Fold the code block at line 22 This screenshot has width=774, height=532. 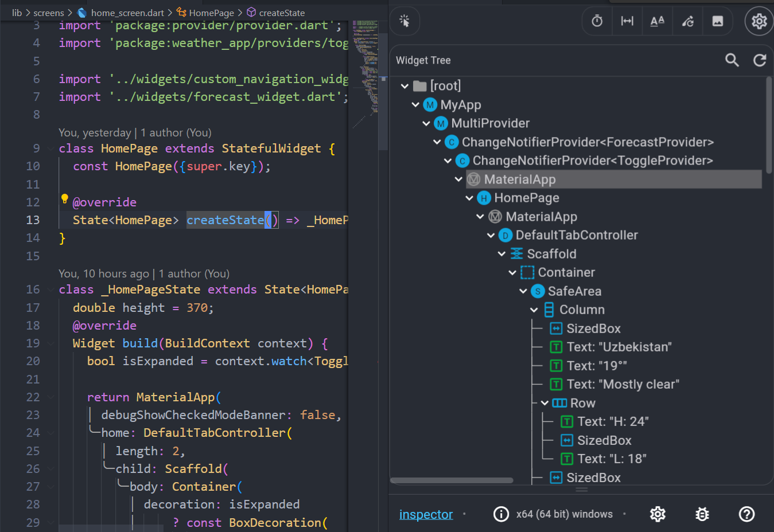pyautogui.click(x=49, y=397)
